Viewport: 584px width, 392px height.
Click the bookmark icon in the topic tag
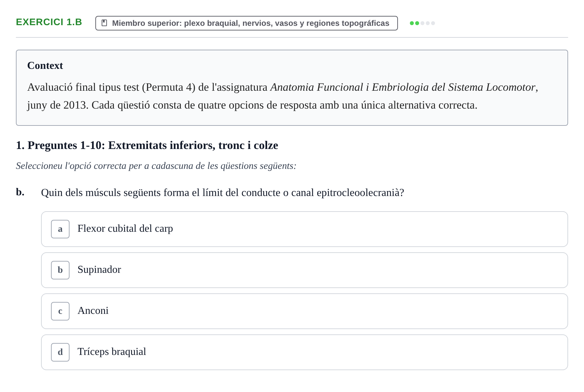point(104,23)
